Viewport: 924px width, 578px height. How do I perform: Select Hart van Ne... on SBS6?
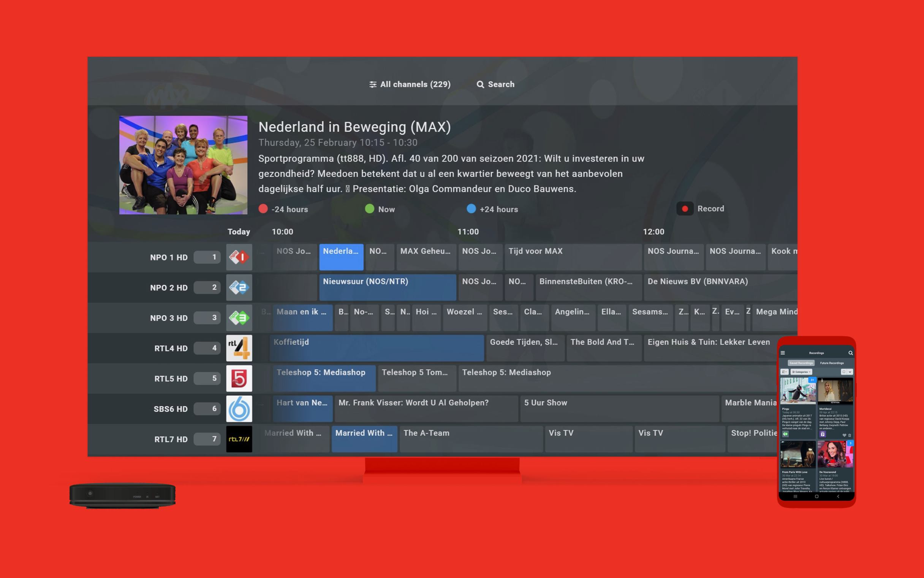302,409
